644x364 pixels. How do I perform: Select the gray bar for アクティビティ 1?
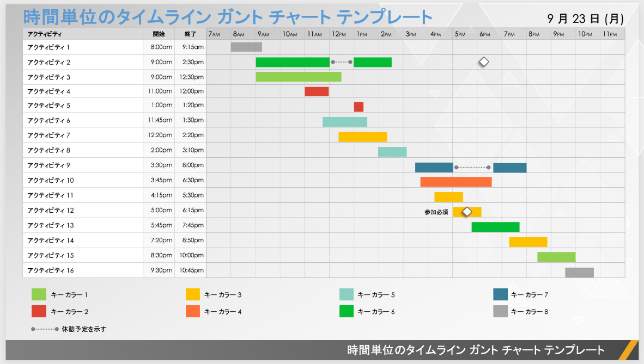(x=246, y=47)
